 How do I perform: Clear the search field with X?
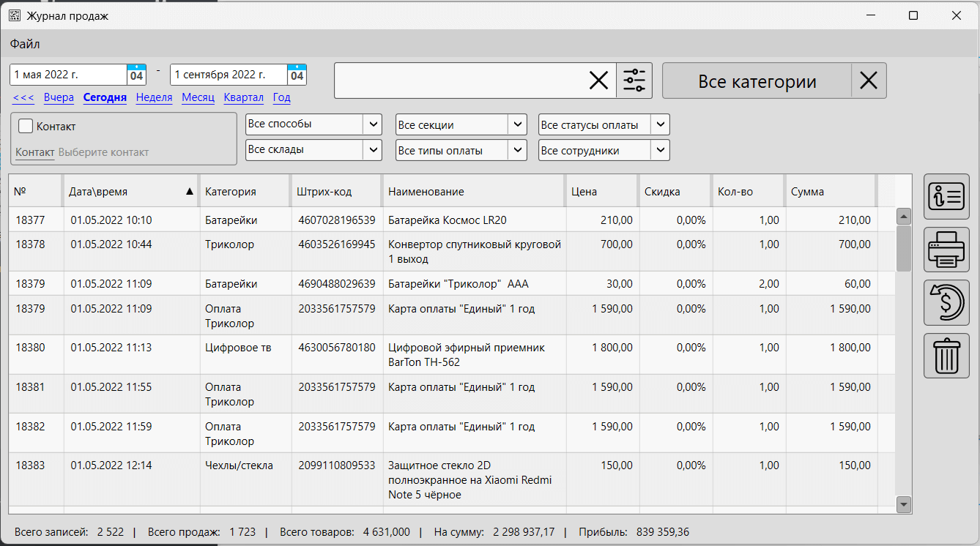(x=598, y=81)
